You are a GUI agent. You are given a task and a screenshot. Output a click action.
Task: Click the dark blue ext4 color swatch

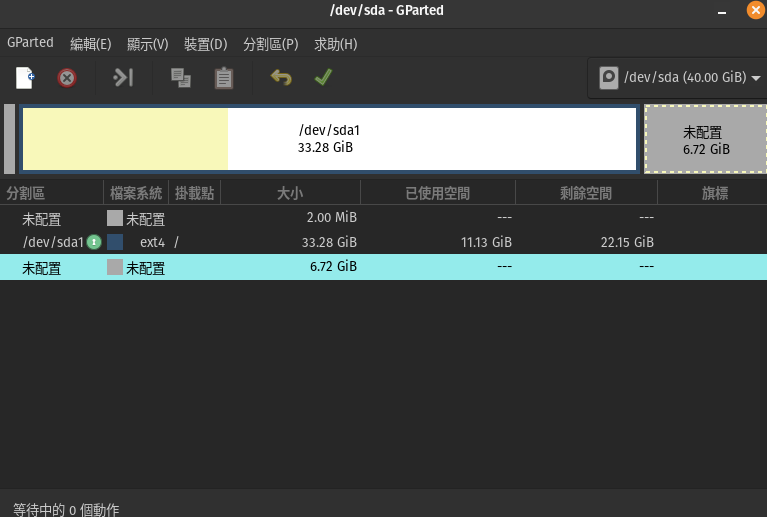(115, 242)
